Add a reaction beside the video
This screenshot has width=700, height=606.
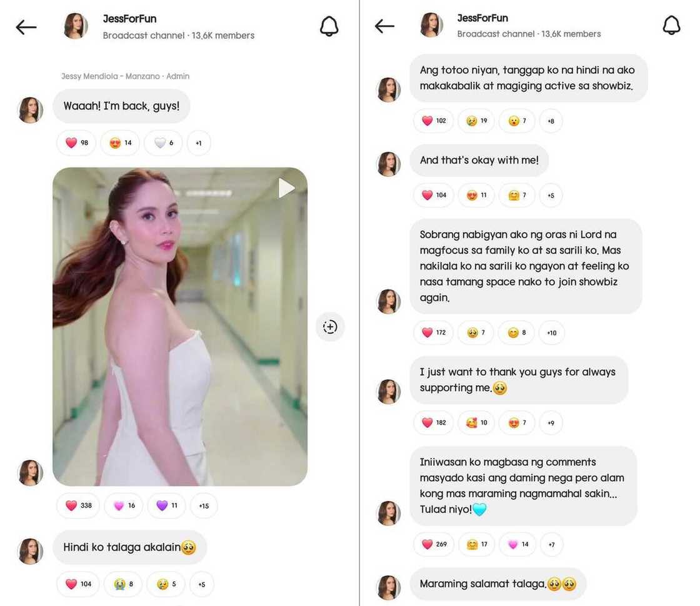[330, 326]
